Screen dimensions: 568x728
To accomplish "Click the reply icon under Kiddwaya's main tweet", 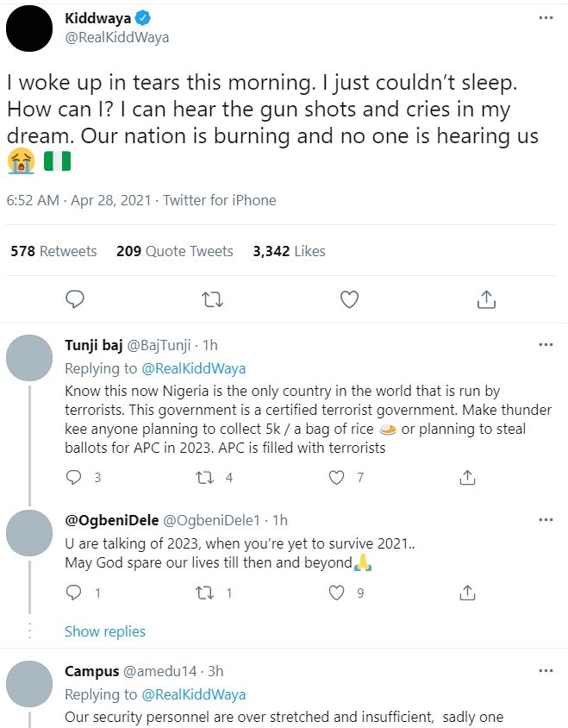I will tap(75, 299).
